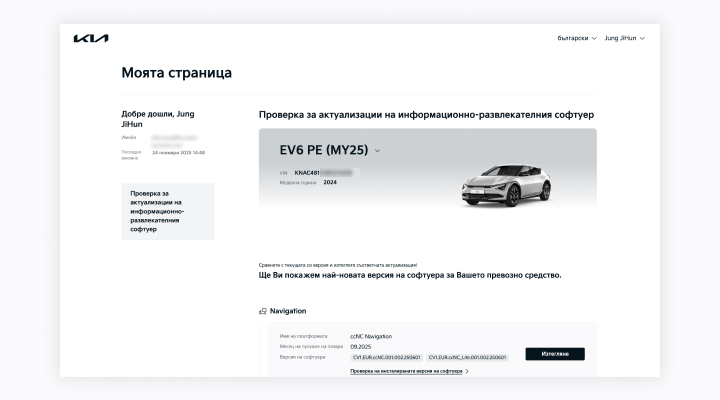The image size is (720, 400).
Task: Open the Jung JiHun account menu
Action: point(624,38)
